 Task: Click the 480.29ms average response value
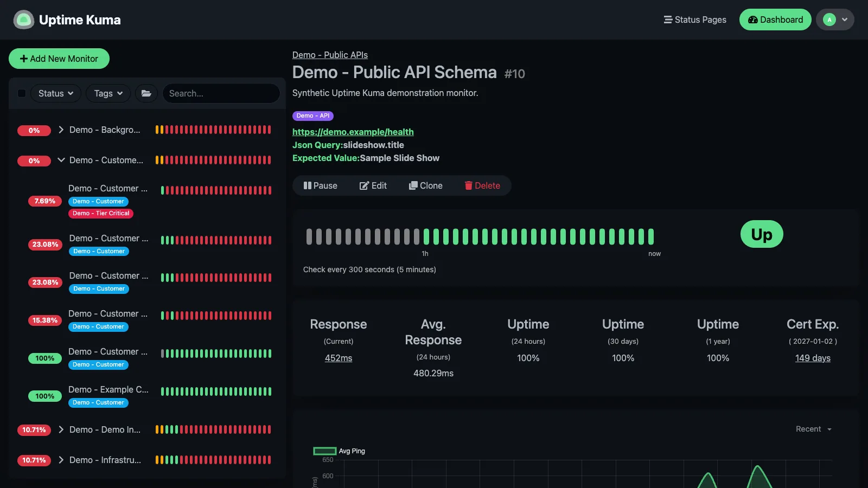click(x=433, y=373)
